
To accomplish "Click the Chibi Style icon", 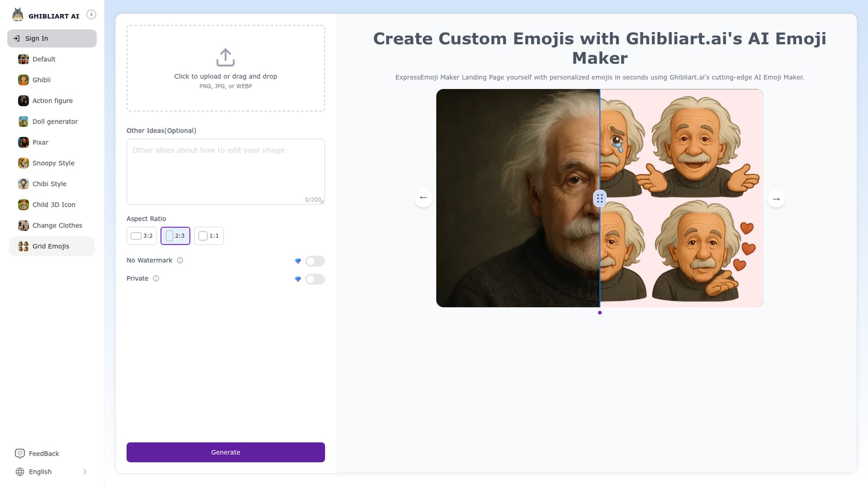I will click(23, 184).
